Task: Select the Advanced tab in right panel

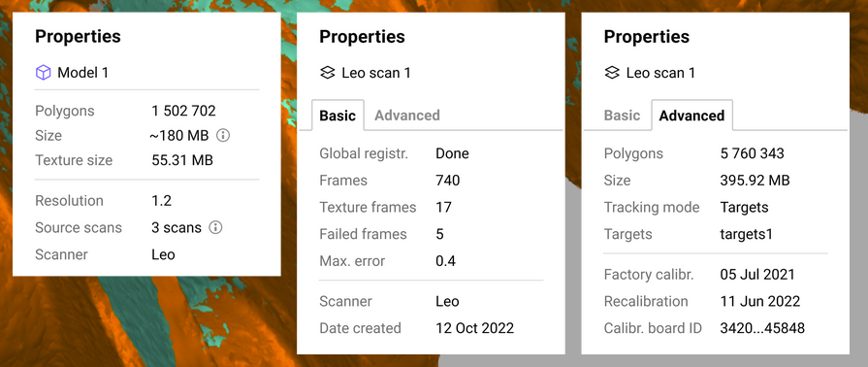Action: click(691, 116)
